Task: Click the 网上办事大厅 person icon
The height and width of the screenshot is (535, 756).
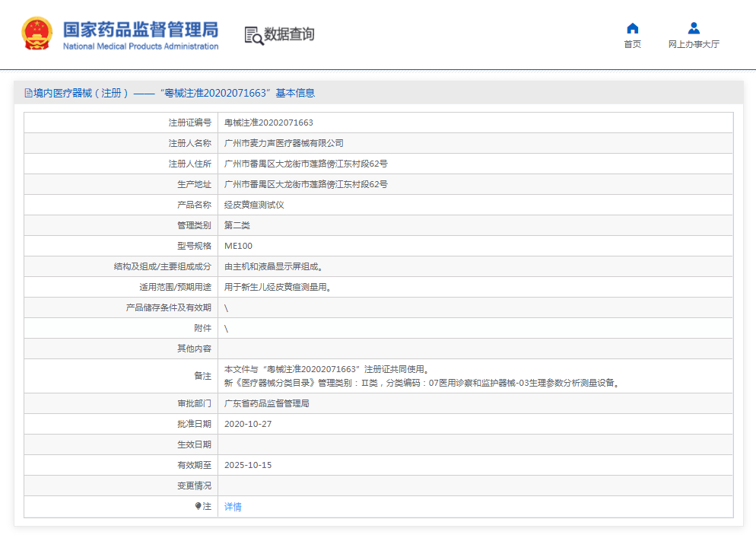Action: click(x=693, y=27)
